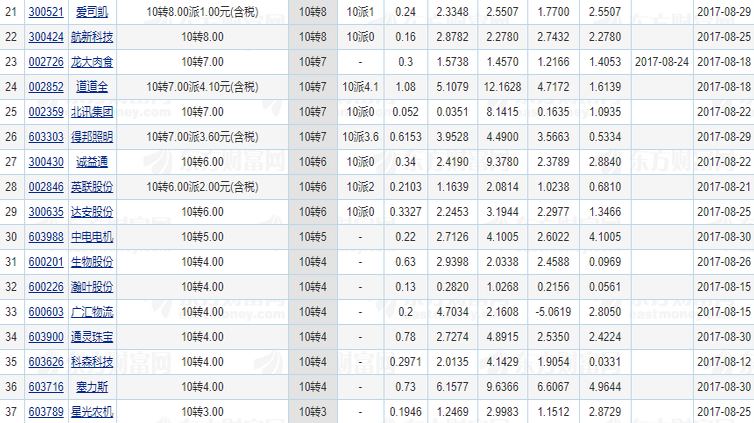The height and width of the screenshot is (423, 754).
Task: Select row number 30
Action: 11,237
